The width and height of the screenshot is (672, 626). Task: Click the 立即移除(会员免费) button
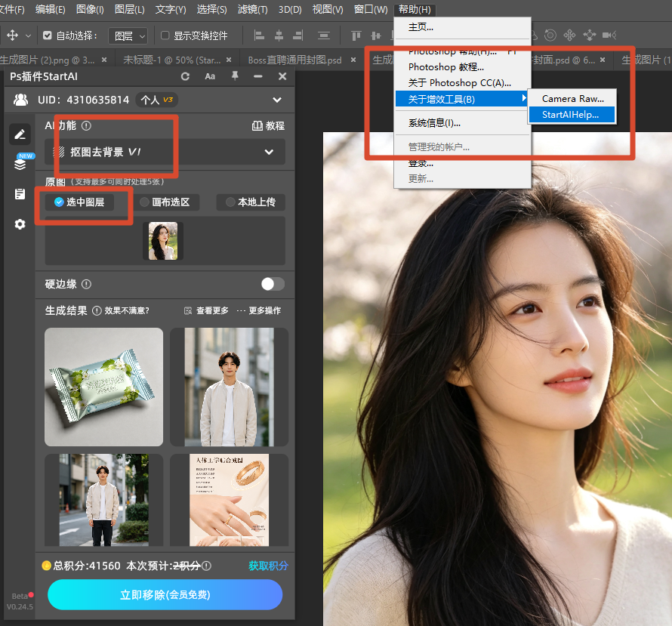point(165,595)
